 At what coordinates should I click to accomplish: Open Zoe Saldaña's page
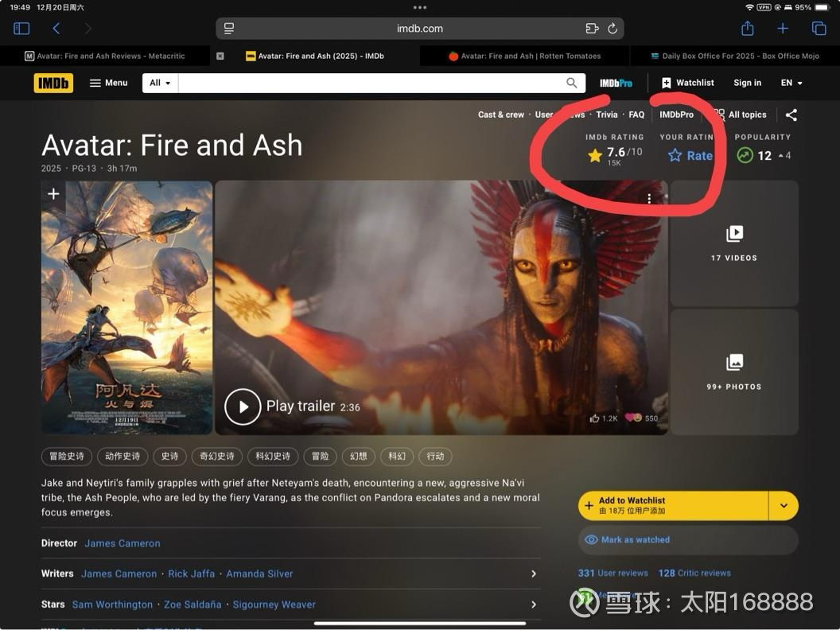[192, 605]
